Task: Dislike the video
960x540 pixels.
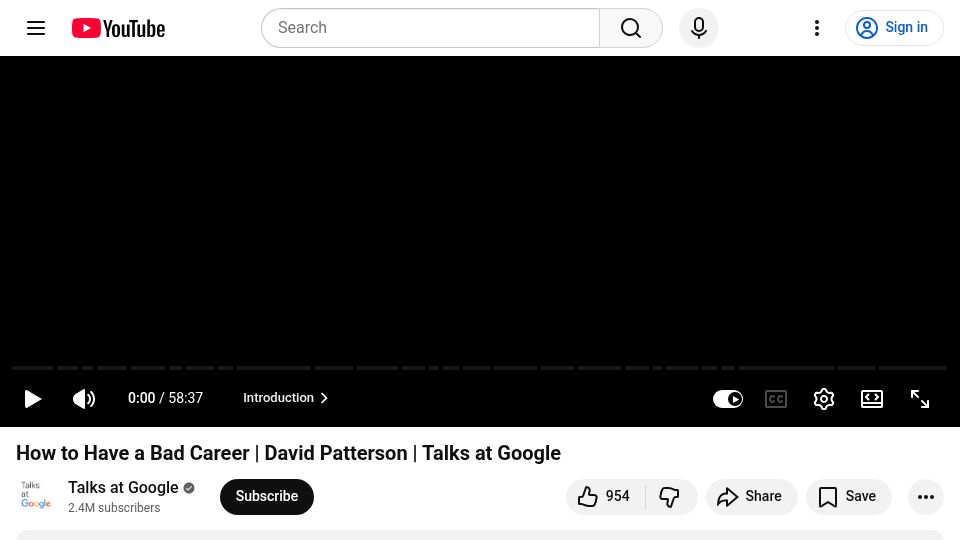Action: 670,497
